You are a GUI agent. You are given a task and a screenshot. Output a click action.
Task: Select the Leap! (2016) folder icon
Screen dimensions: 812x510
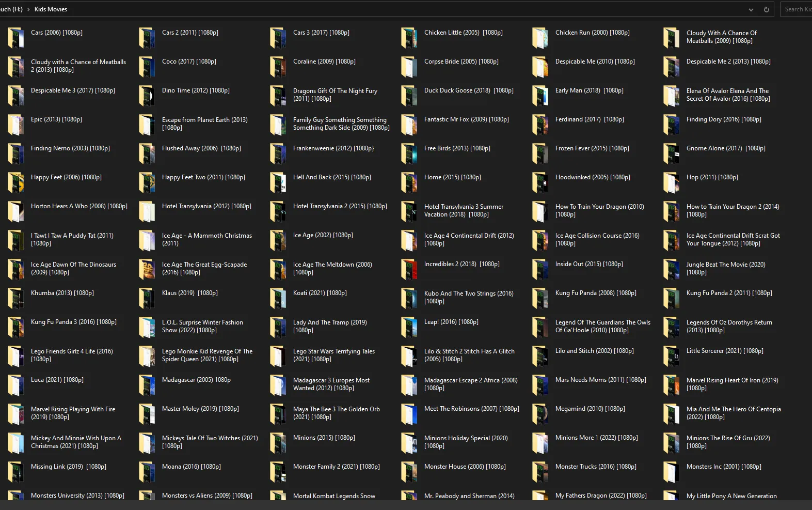click(x=409, y=327)
